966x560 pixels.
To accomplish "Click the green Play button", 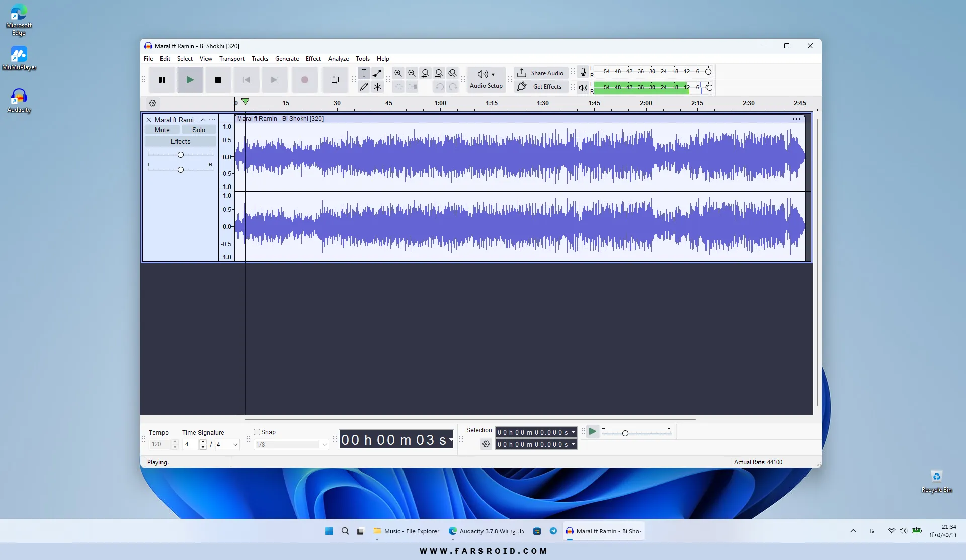I will click(190, 80).
